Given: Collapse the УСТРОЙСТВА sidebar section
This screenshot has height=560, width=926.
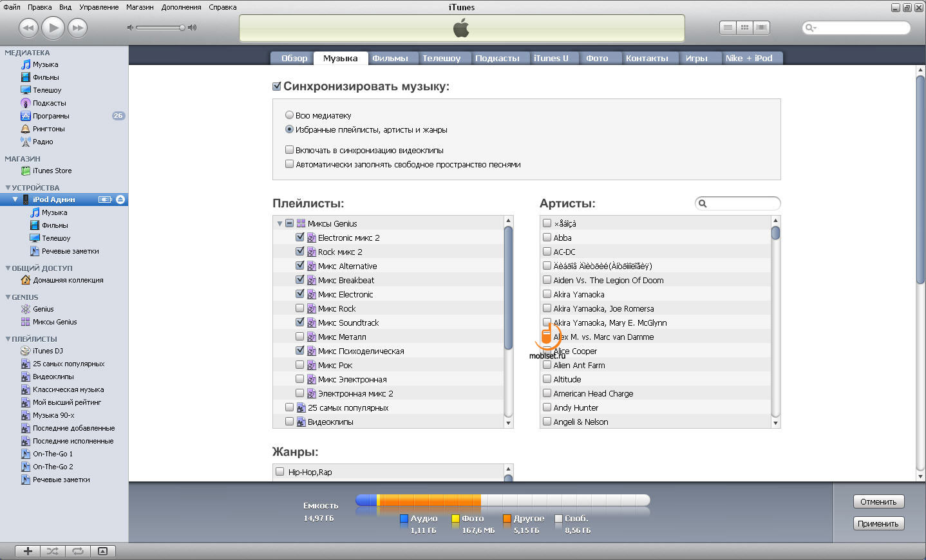Looking at the screenshot, I should coord(8,188).
